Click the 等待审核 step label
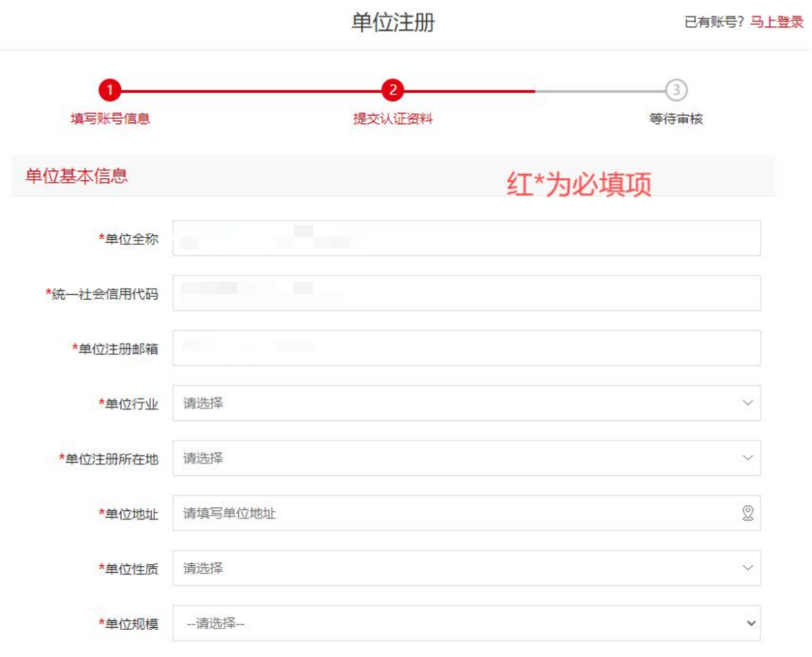 click(x=676, y=119)
